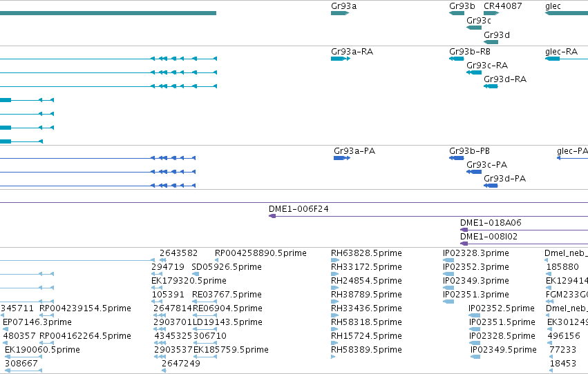Click the glec-PA protein label
The height and width of the screenshot is (374, 588).
pyautogui.click(x=572, y=151)
